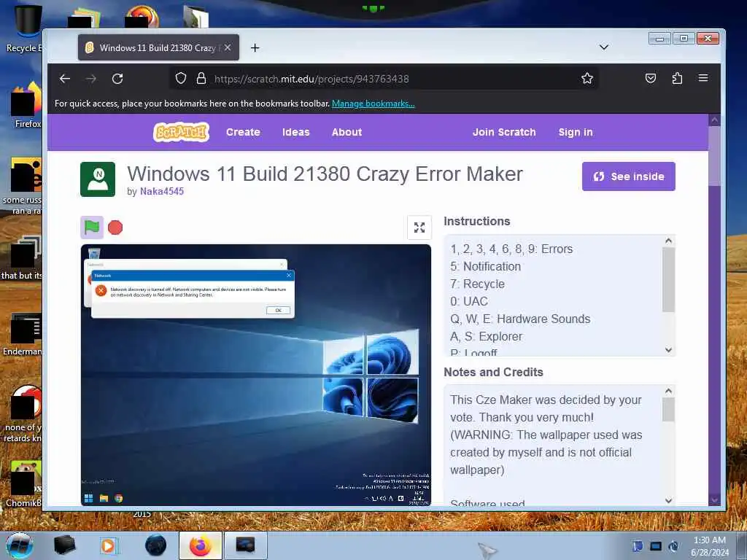
Task: Open the About menu item
Action: (x=347, y=133)
